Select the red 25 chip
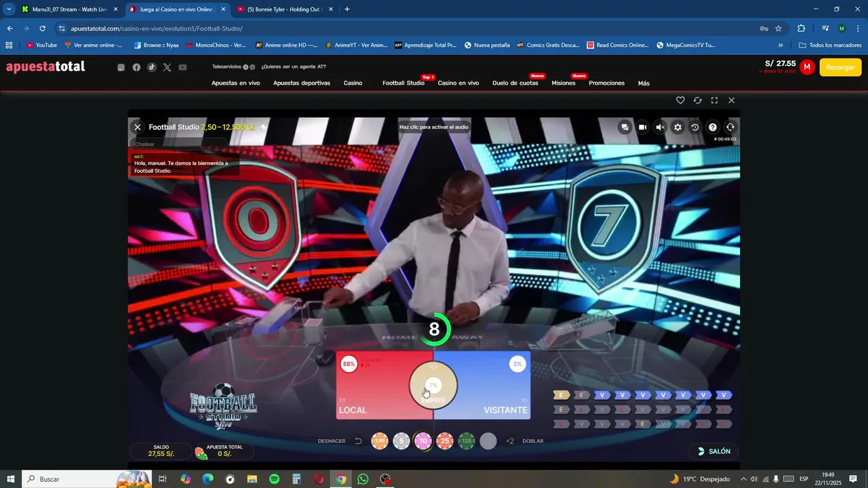 point(445,441)
